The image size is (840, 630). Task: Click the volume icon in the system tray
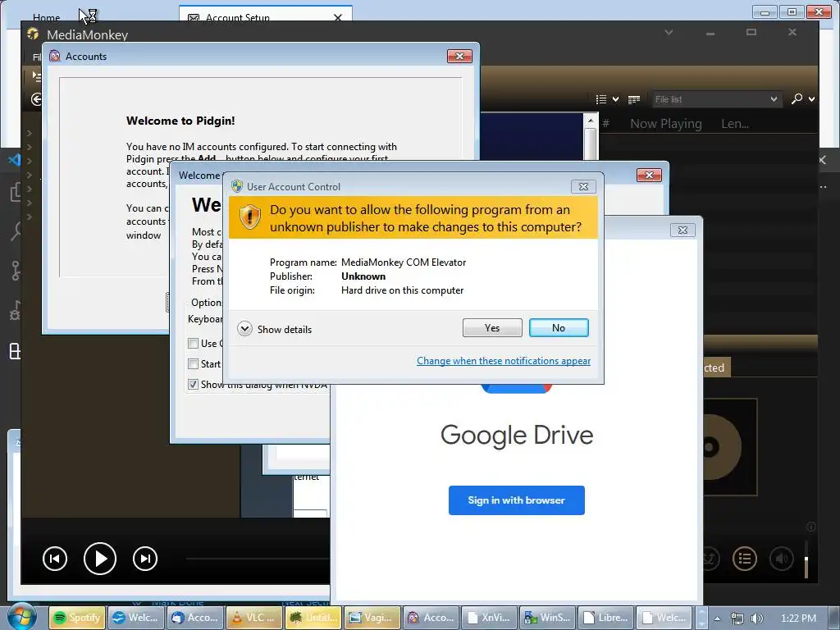tap(756, 619)
